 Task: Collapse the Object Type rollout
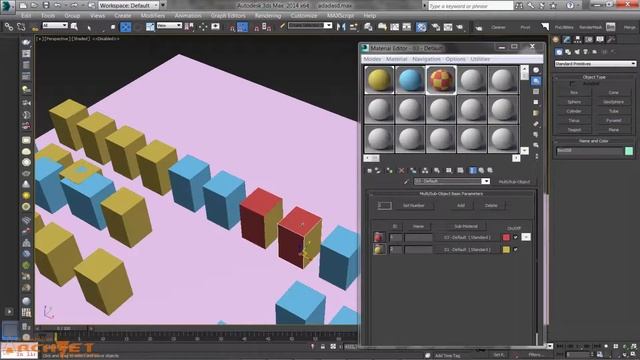pos(594,77)
